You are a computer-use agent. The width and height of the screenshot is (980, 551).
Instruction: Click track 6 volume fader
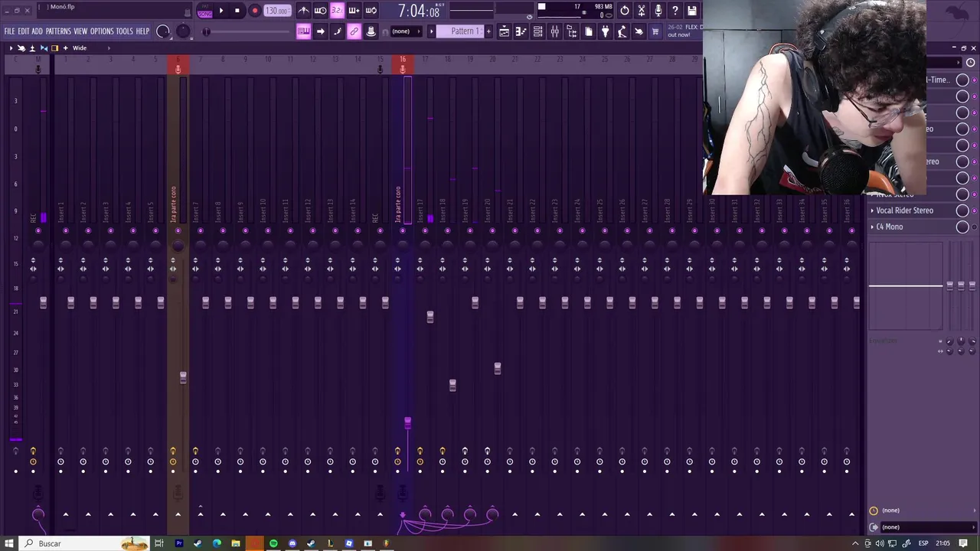click(x=183, y=377)
